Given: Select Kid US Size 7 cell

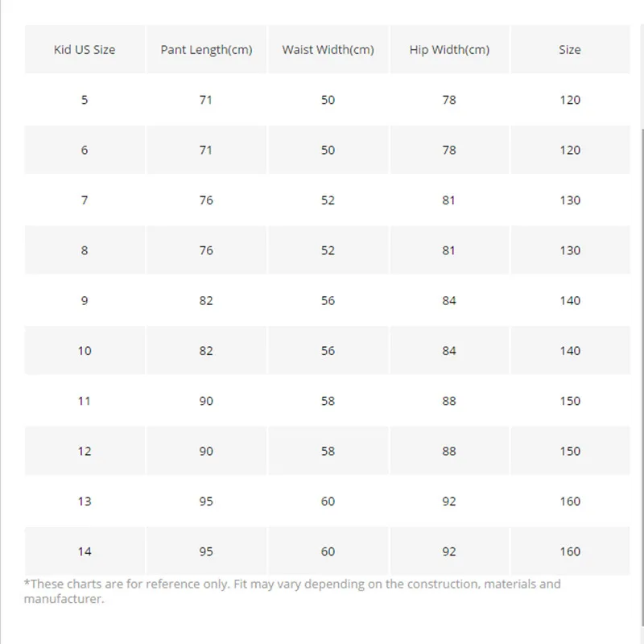Looking at the screenshot, I should point(85,200).
